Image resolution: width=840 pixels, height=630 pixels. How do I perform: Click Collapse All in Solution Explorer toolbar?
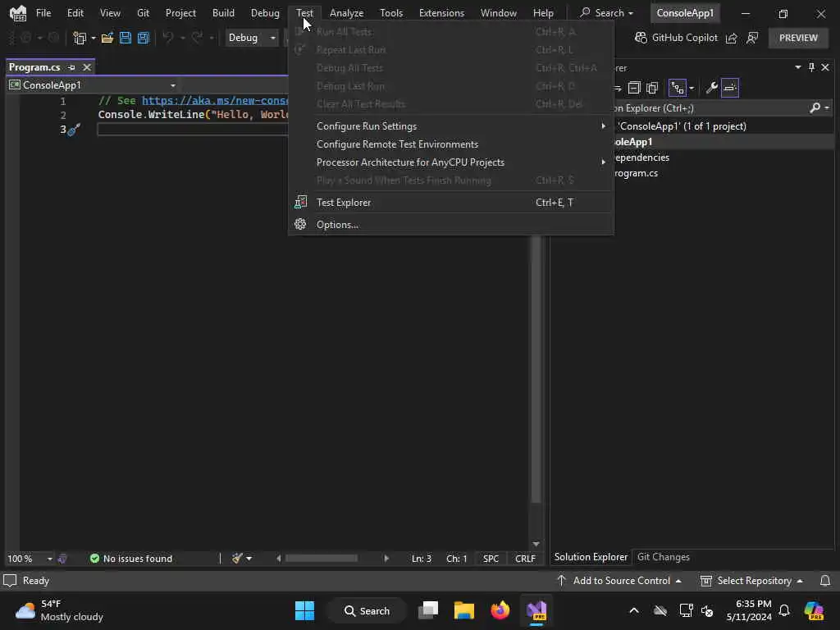pyautogui.click(x=634, y=88)
